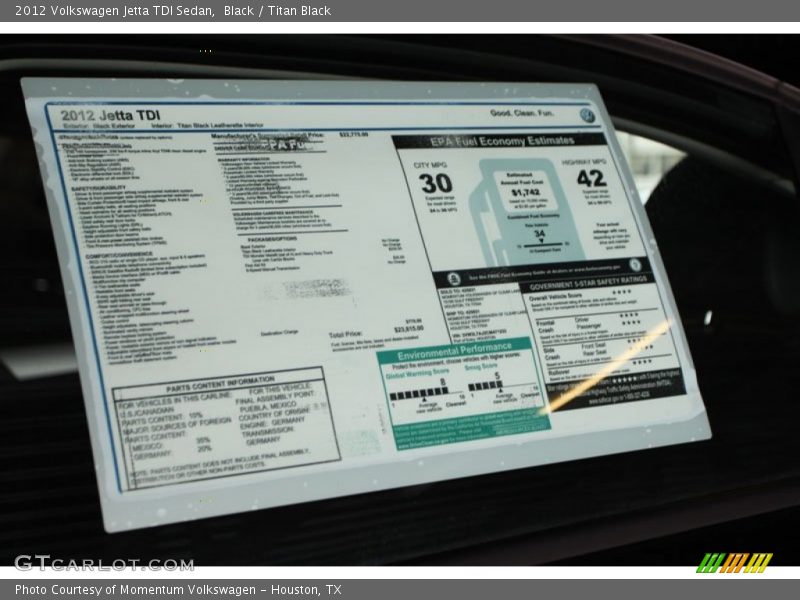Click the Global Warming Score bar
The image size is (800, 600).
[428, 394]
